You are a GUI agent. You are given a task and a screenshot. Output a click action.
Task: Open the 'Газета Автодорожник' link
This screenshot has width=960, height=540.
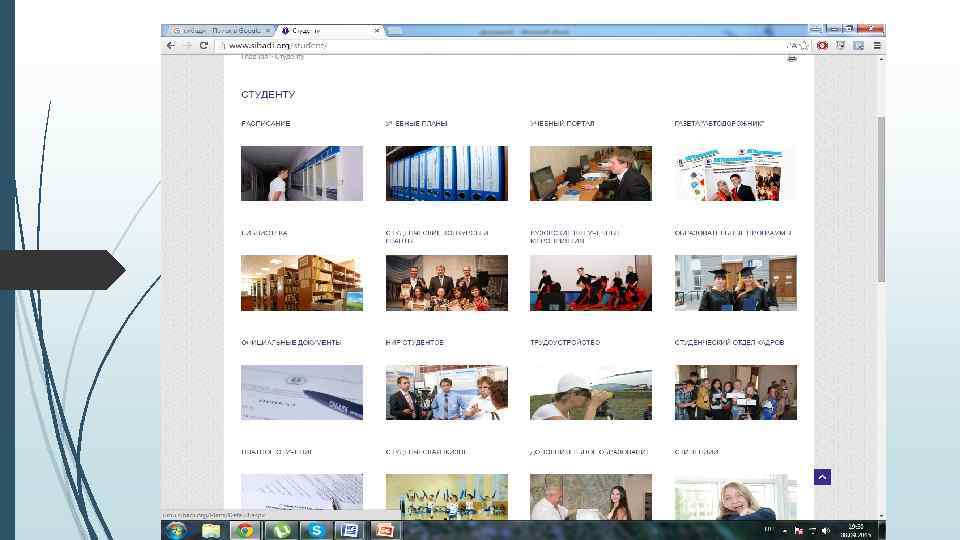(x=719, y=124)
